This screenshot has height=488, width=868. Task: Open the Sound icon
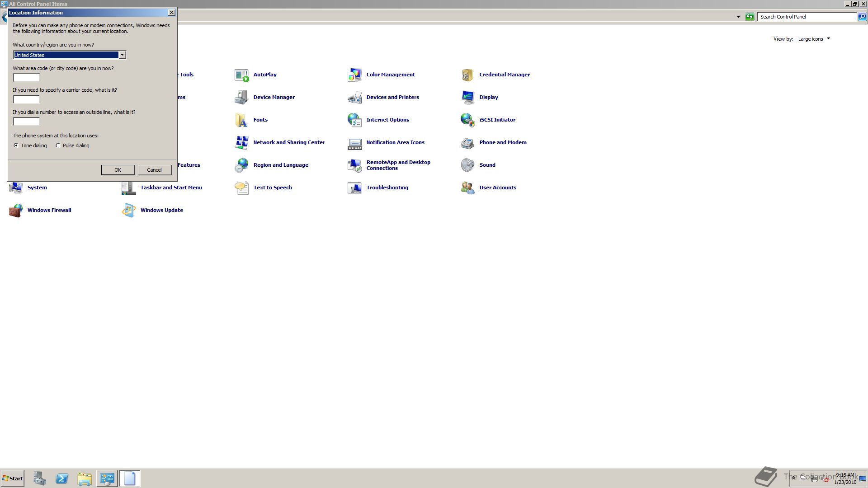tap(468, 165)
